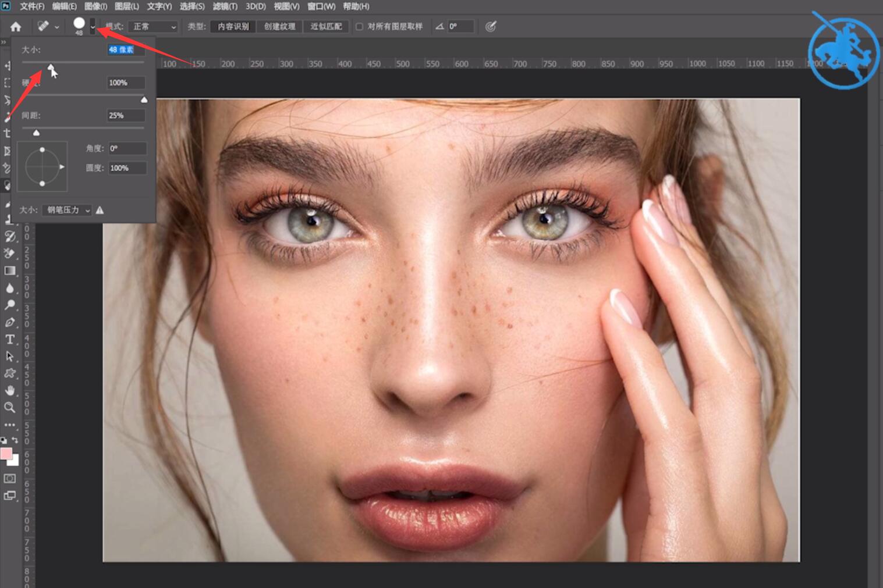Click the white background color swatch
883x588 pixels.
coord(15,462)
